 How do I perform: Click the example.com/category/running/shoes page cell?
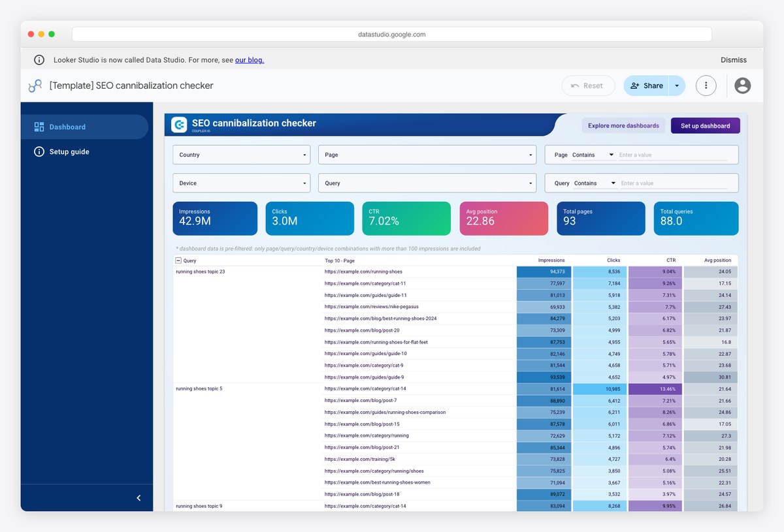[374, 471]
